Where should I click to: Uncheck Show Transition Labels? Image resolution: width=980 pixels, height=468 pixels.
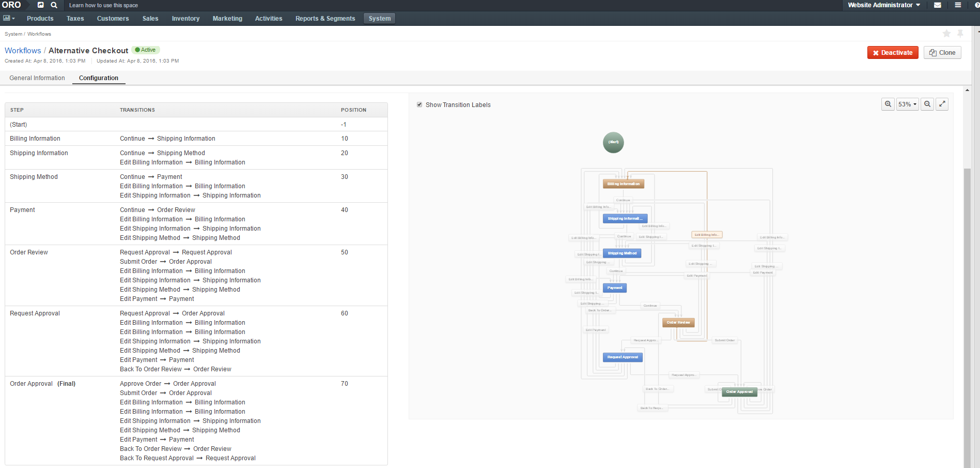(419, 104)
